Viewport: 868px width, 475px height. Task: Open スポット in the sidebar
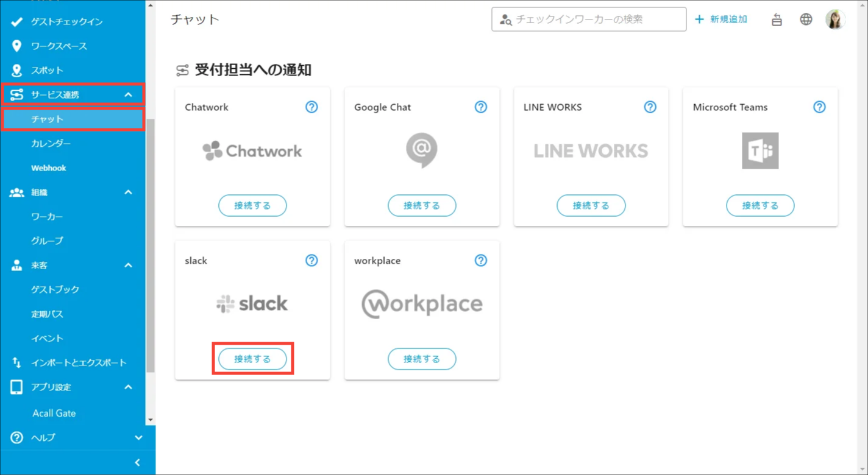73,71
